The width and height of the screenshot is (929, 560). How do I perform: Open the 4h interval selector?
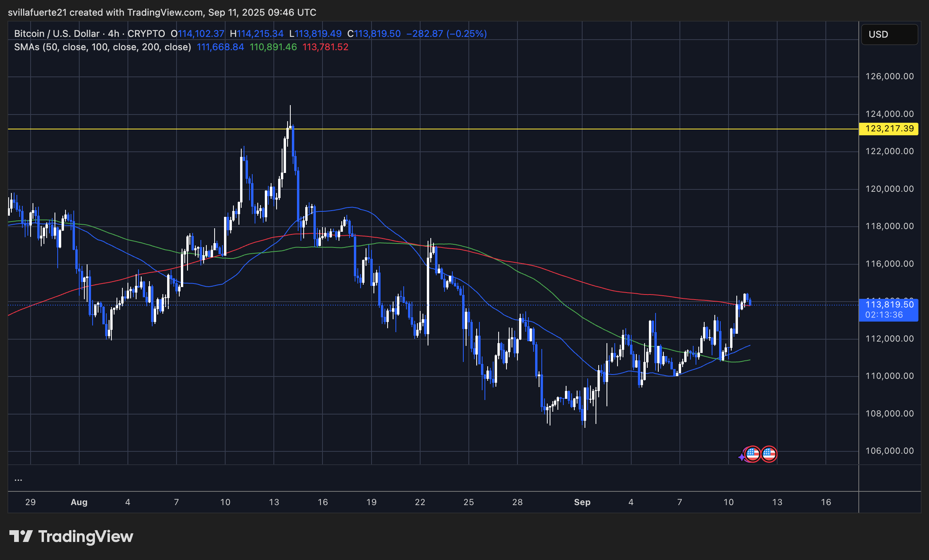click(113, 34)
